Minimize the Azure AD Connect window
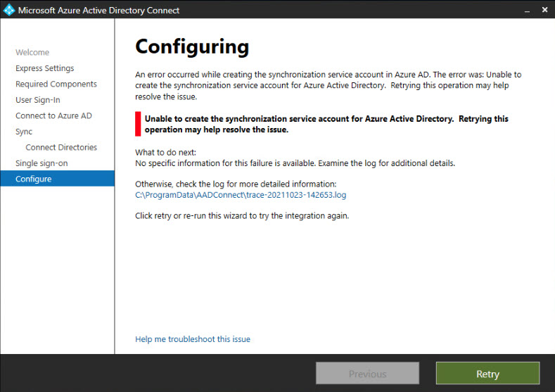The width and height of the screenshot is (555, 392). point(527,11)
